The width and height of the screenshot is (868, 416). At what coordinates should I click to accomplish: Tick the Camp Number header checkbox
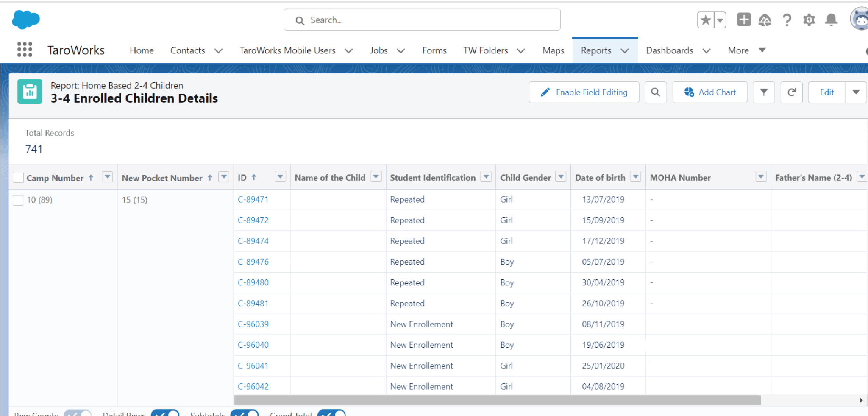coord(18,177)
